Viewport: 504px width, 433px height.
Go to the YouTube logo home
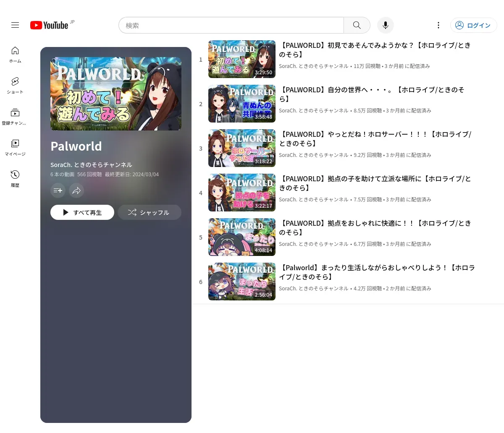pos(49,25)
